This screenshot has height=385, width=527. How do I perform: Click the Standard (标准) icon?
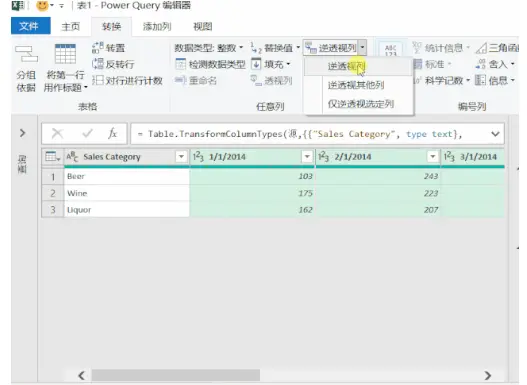click(x=417, y=64)
